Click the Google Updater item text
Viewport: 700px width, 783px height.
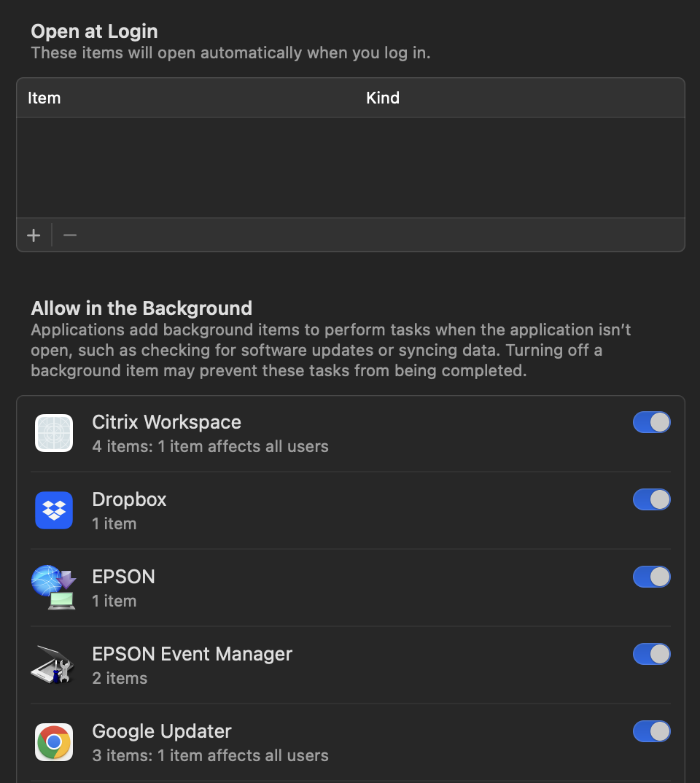(x=162, y=731)
